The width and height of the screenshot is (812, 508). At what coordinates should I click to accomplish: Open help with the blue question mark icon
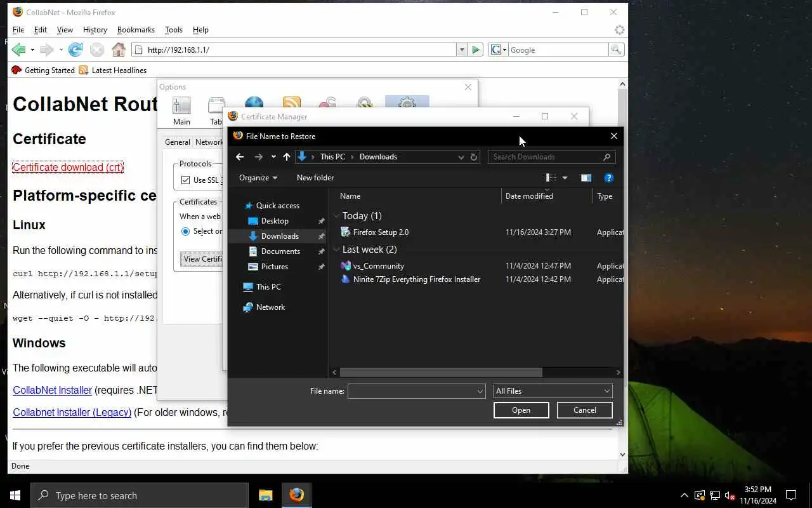608,178
